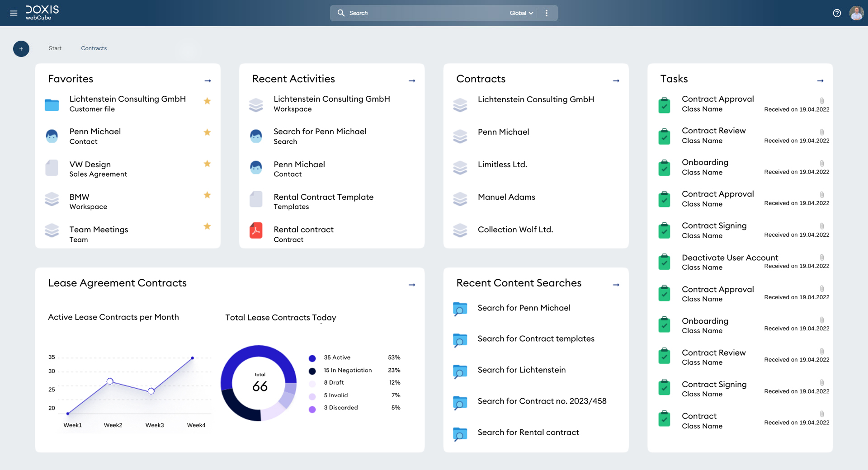Screen dimensions: 868x470
Task: Click attachment icon on Deactivate User Account
Action: [x=822, y=258]
